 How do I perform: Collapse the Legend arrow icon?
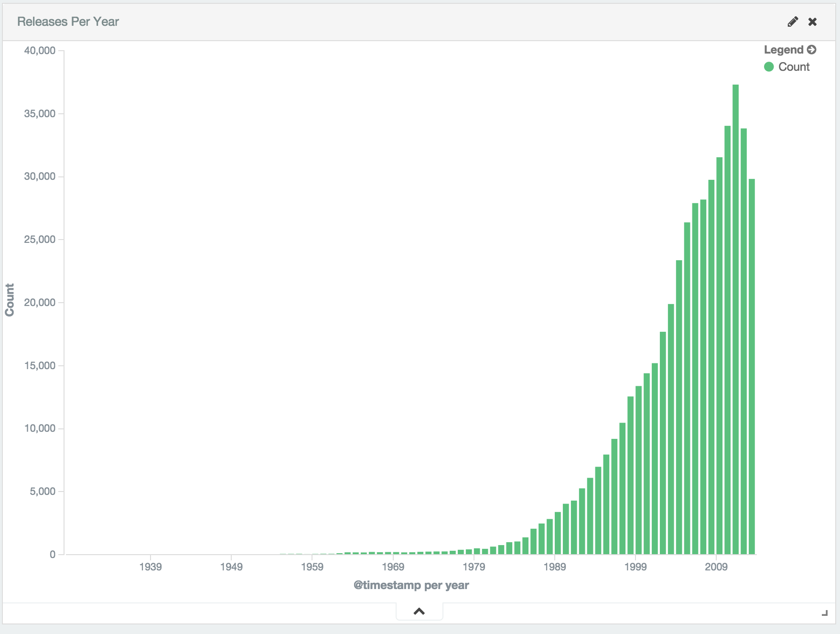click(811, 49)
